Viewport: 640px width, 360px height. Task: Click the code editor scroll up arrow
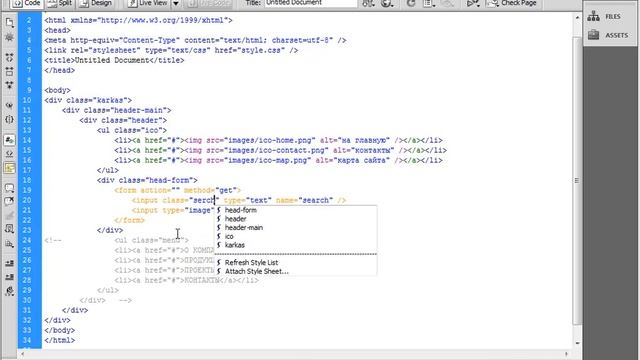[577, 18]
